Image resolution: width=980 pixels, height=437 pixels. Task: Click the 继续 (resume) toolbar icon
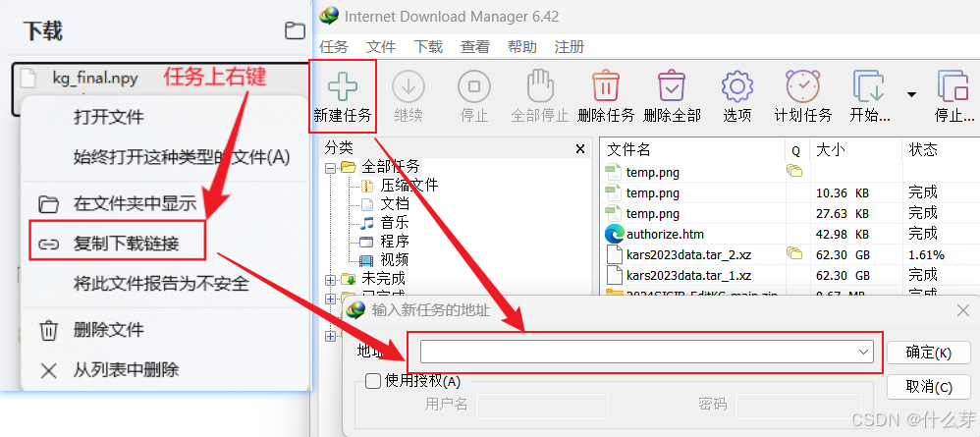click(x=408, y=86)
